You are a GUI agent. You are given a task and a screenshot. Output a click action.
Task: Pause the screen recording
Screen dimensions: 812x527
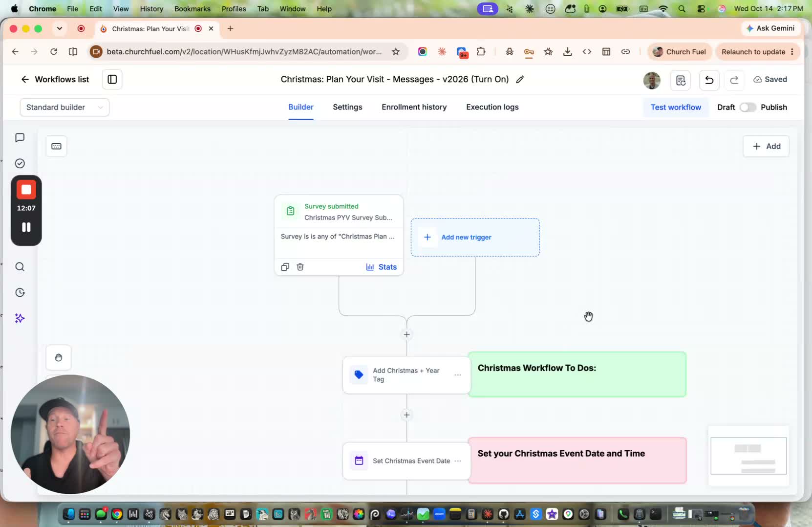tap(26, 227)
